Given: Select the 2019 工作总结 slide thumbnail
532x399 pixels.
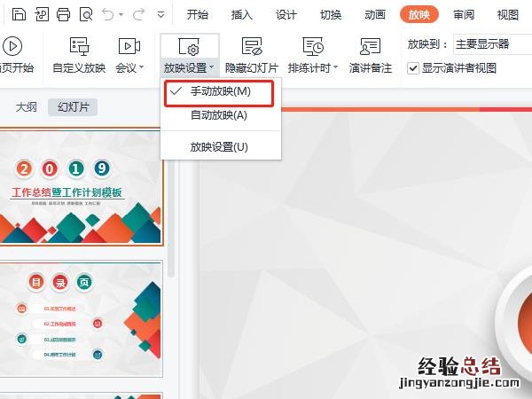Looking at the screenshot, I should 81,187.
